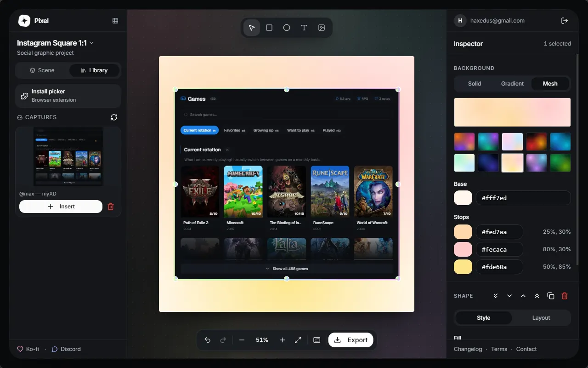Viewport: 588px width, 368px height.
Task: Open the Terms link
Action: 499,349
